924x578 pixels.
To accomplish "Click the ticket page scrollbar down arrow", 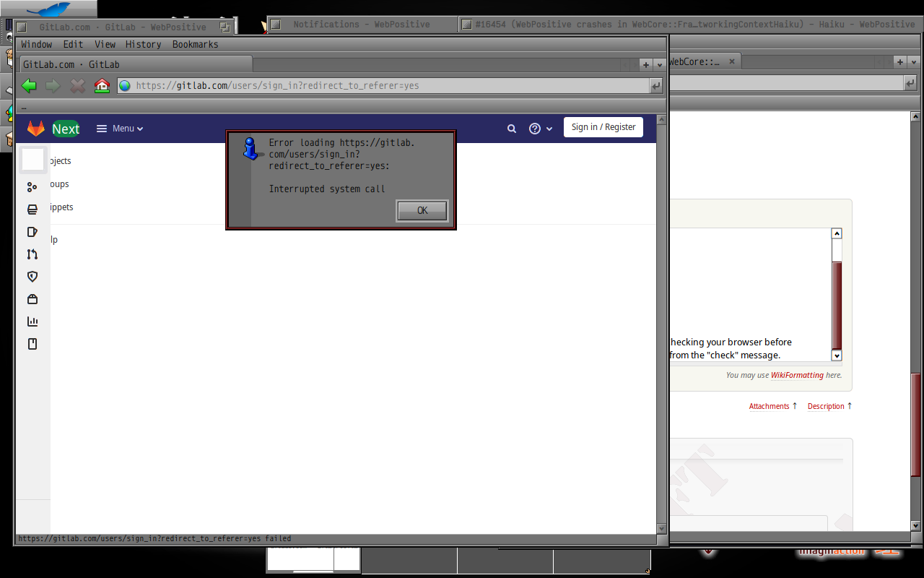I will (x=915, y=526).
